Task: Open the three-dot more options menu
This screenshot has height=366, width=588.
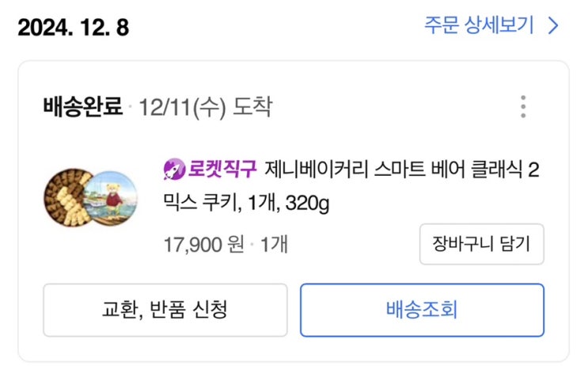Action: [522, 107]
